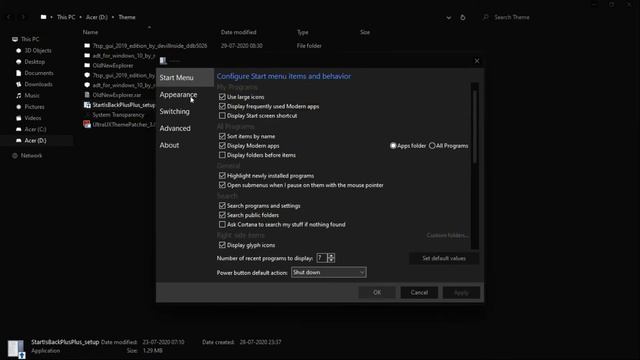The height and width of the screenshot is (360, 640).
Task: Open 3D Objects in Explorer sidebar
Action: pyautogui.click(x=38, y=51)
